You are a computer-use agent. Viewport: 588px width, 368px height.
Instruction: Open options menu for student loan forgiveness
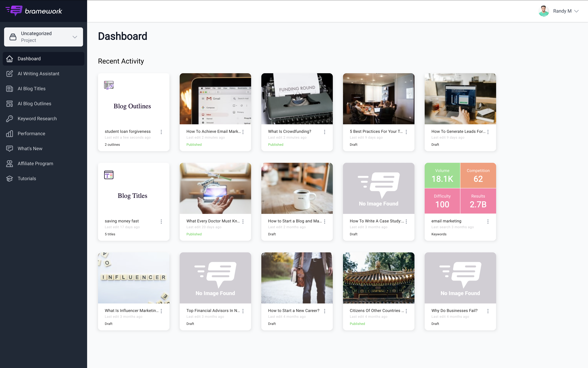click(x=161, y=132)
